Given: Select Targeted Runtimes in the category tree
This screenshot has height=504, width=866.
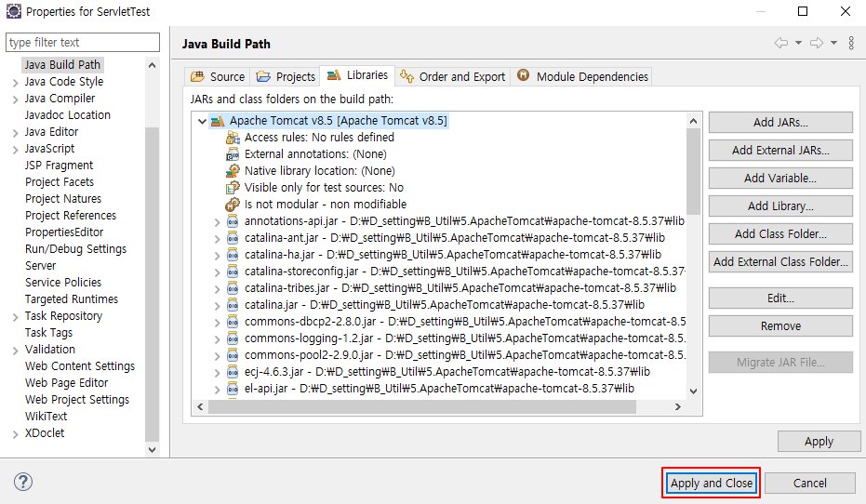Looking at the screenshot, I should (72, 299).
